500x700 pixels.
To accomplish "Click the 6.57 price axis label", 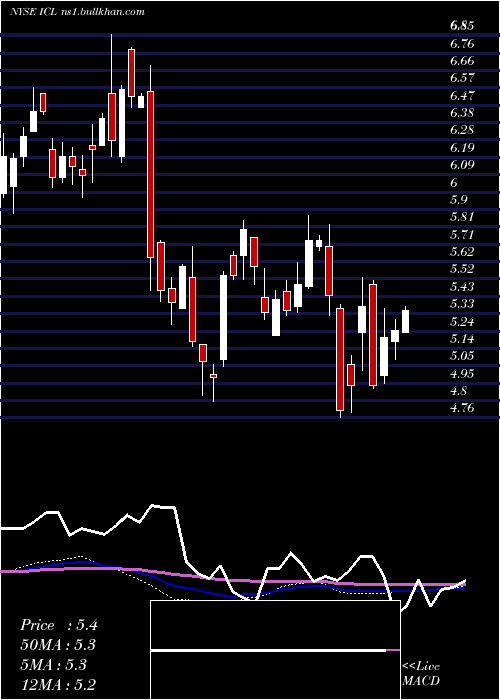I will [462, 78].
